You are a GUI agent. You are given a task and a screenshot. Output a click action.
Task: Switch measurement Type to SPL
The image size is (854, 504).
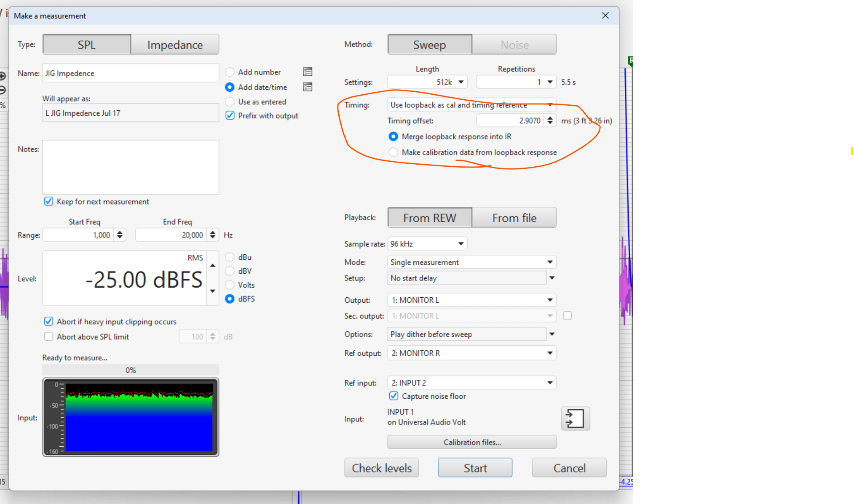(87, 45)
